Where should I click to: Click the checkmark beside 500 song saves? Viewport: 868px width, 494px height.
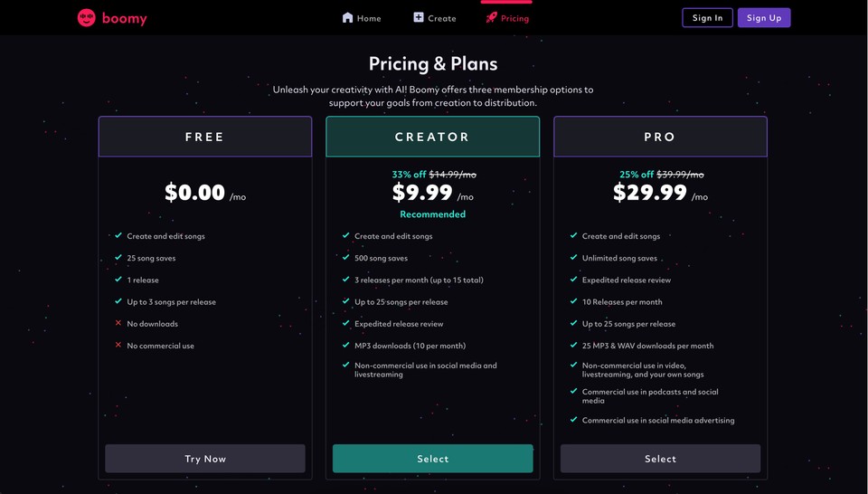click(346, 257)
